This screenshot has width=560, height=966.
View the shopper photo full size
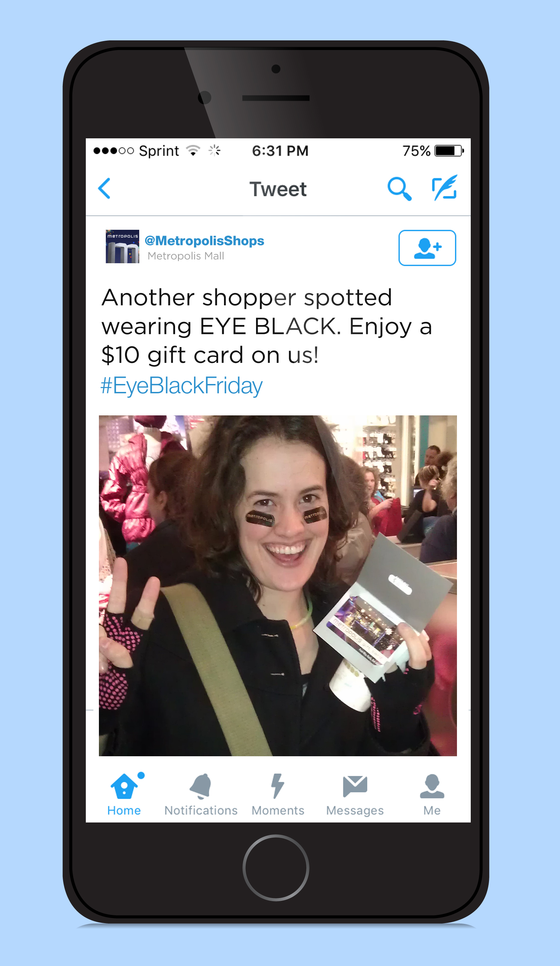tap(278, 586)
